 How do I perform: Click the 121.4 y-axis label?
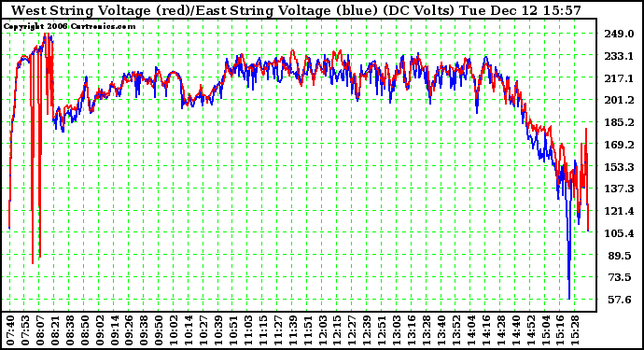pyautogui.click(x=619, y=211)
